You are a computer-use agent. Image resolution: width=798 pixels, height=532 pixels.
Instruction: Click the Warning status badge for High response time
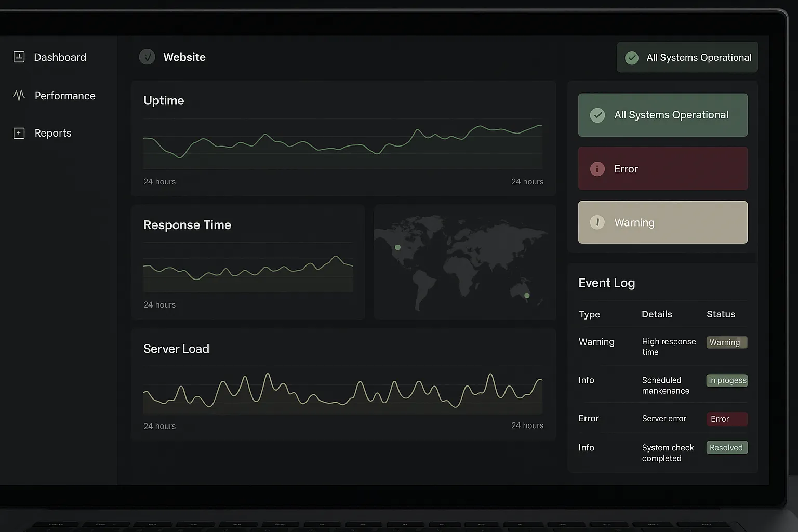coord(727,342)
